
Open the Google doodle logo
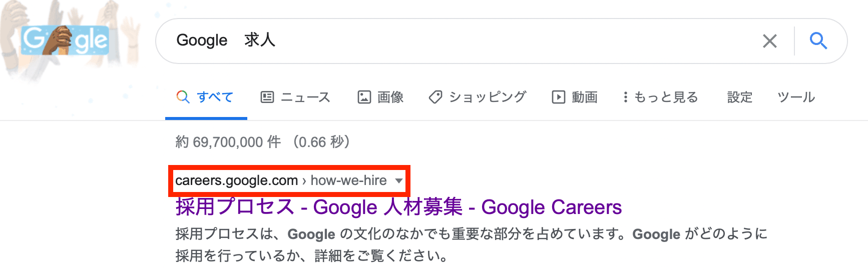pyautogui.click(x=65, y=40)
